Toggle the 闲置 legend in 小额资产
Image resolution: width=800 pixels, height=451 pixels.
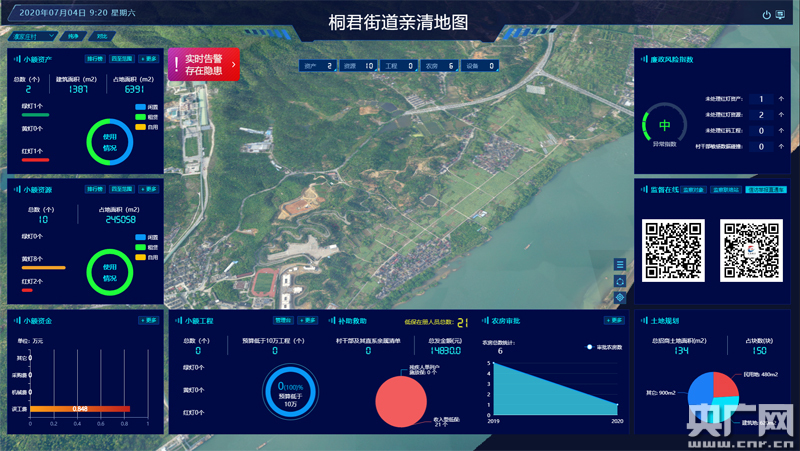click(145, 106)
